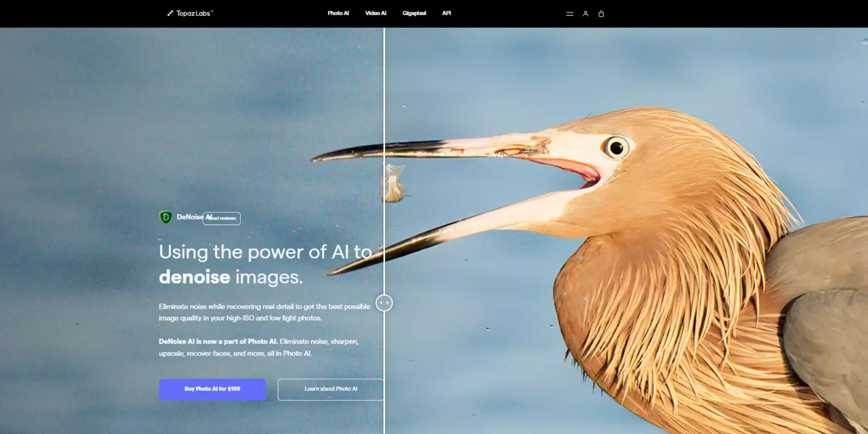
Task: Select the Gigapixel navigation item
Action: [x=413, y=13]
